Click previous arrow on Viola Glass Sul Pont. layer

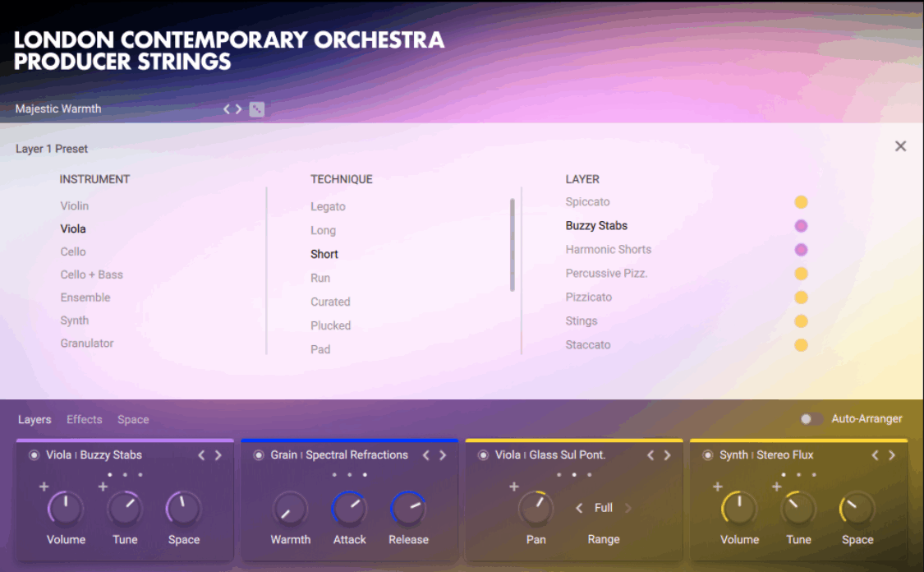point(650,455)
